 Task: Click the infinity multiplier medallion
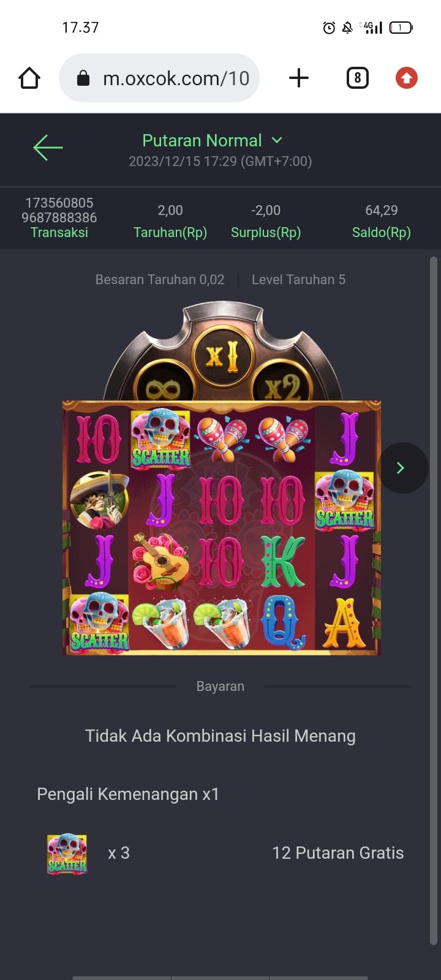pos(164,385)
